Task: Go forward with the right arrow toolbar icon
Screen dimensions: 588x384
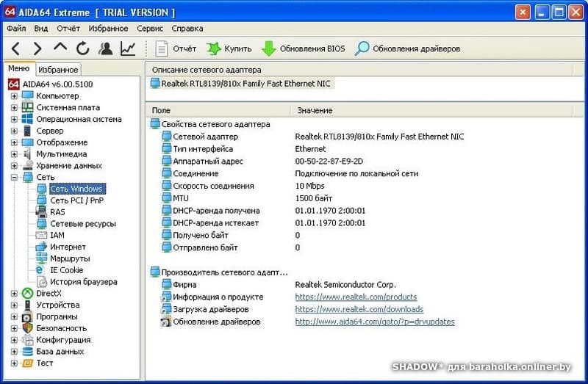Action: tap(37, 48)
